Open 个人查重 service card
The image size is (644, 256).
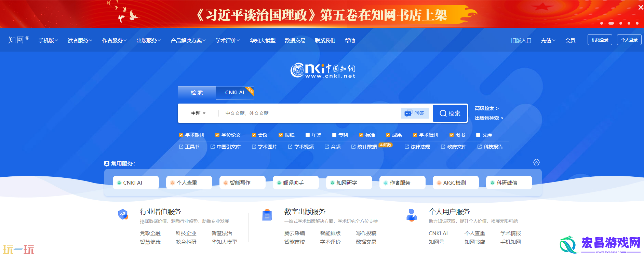click(189, 183)
